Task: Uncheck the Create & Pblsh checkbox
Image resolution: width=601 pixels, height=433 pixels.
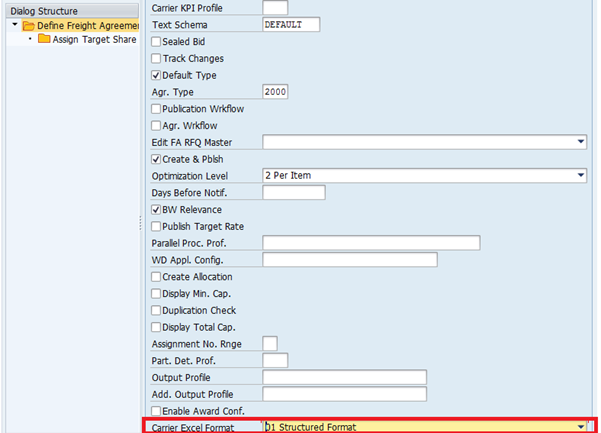Action: point(156,159)
